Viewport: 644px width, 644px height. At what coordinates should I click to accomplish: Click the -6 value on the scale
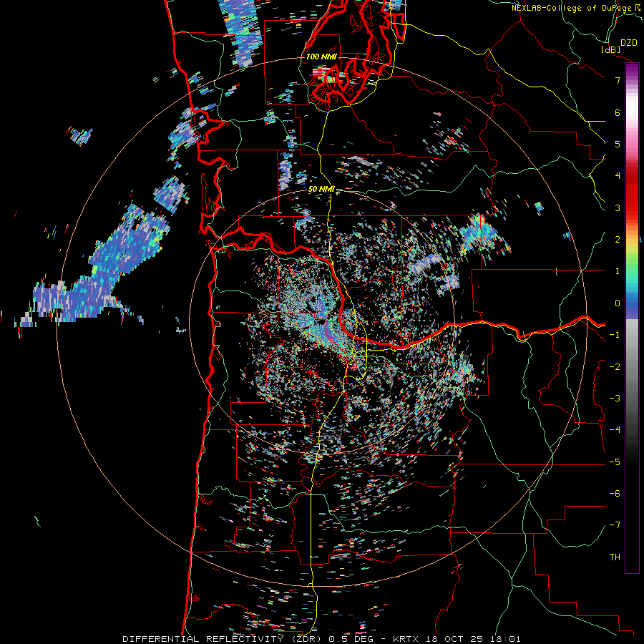coord(615,494)
